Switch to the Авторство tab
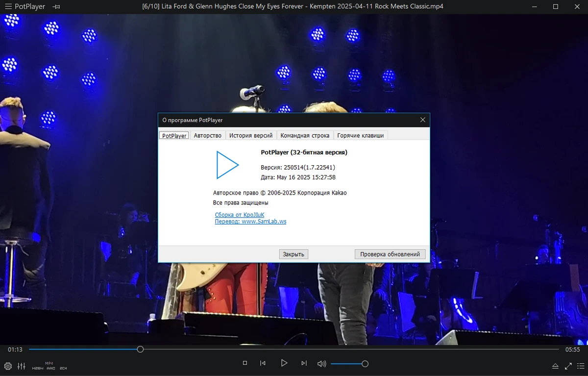Screen dimensions: 588x376 click(x=207, y=135)
